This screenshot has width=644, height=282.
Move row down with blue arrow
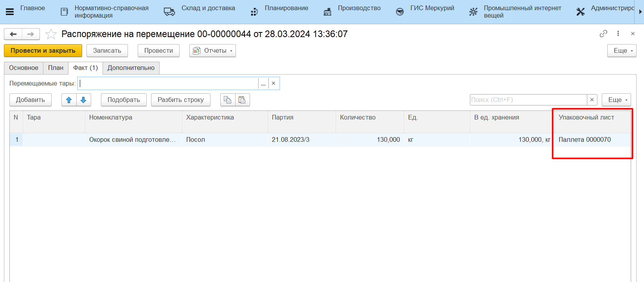[x=83, y=100]
